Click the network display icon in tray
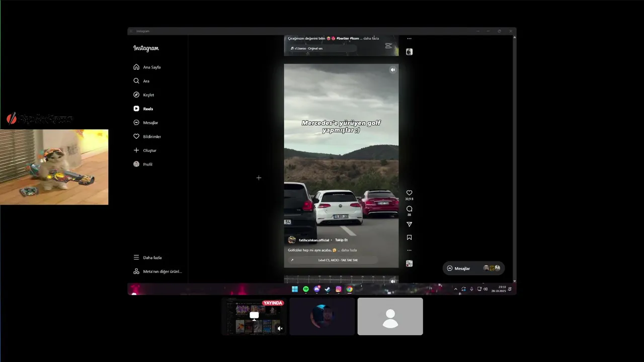The width and height of the screenshot is (644, 362). [478, 289]
